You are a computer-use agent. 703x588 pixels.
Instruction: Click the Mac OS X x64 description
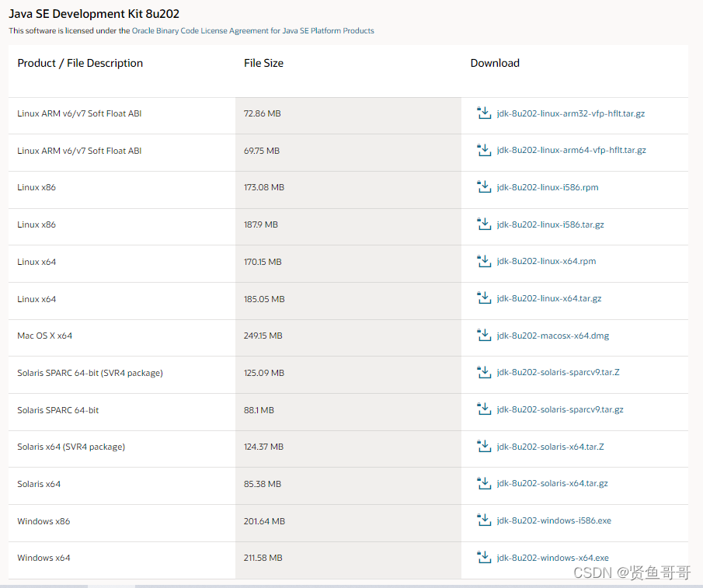coord(45,336)
